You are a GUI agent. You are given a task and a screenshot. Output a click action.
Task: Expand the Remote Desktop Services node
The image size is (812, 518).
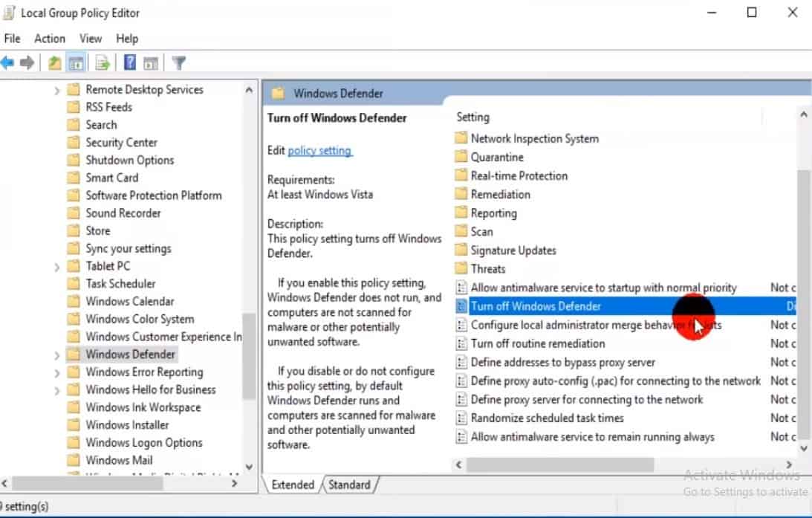pyautogui.click(x=57, y=91)
